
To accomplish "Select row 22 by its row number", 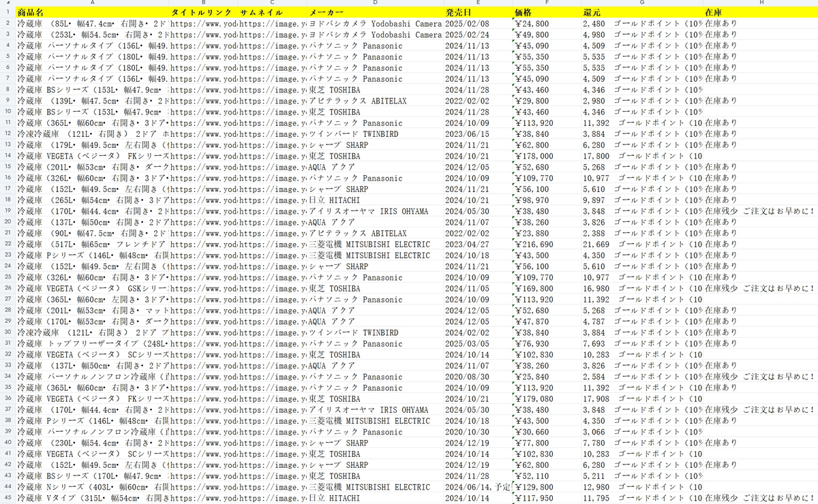I will click(7, 245).
